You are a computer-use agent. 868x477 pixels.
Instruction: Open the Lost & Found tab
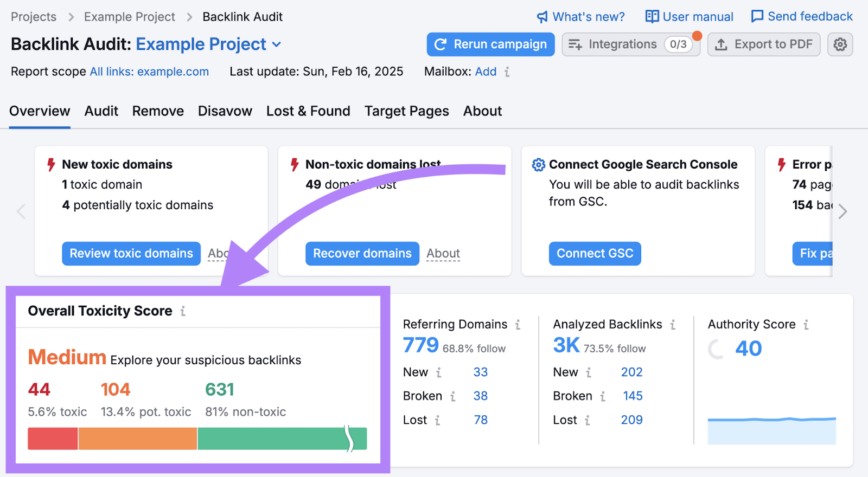[308, 111]
